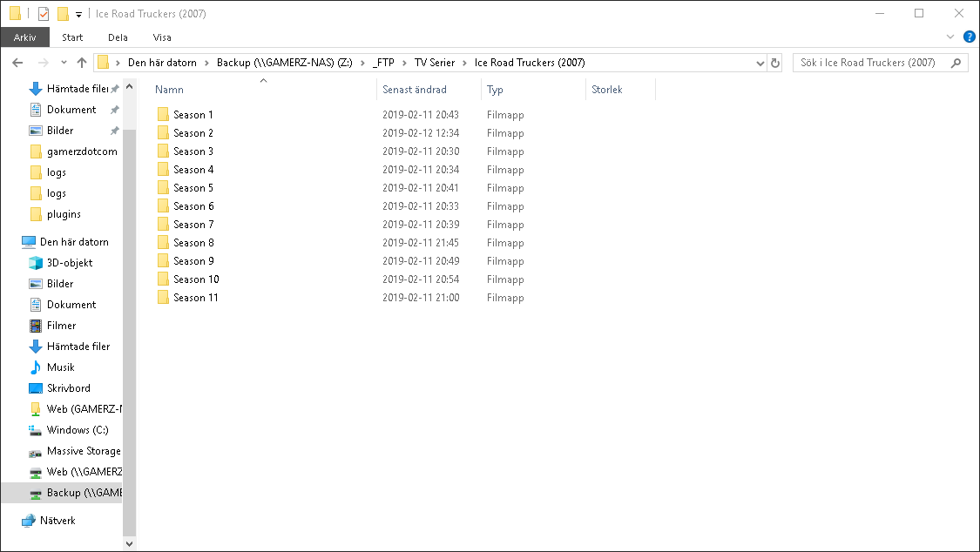Image resolution: width=980 pixels, height=552 pixels.
Task: Click the new folder quick access icon
Action: point(63,13)
